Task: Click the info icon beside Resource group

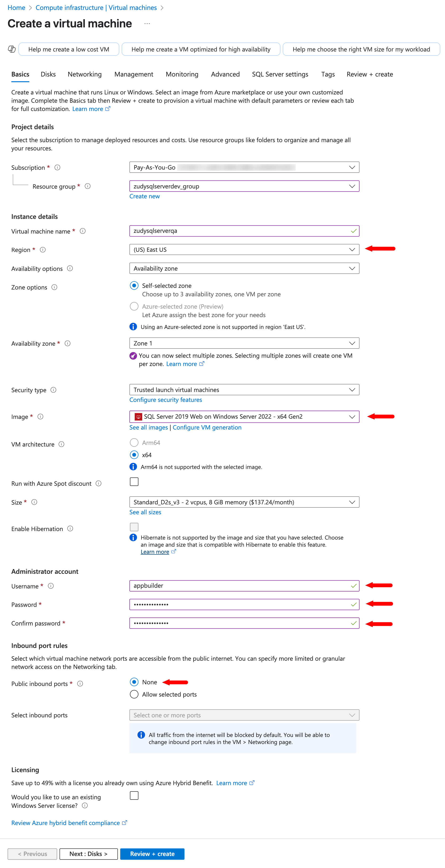Action: pyautogui.click(x=88, y=186)
